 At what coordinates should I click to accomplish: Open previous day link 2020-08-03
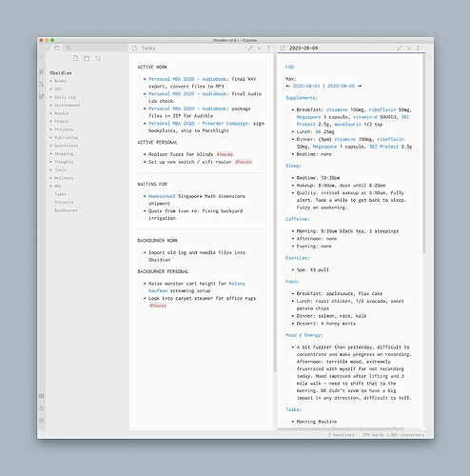click(x=306, y=86)
